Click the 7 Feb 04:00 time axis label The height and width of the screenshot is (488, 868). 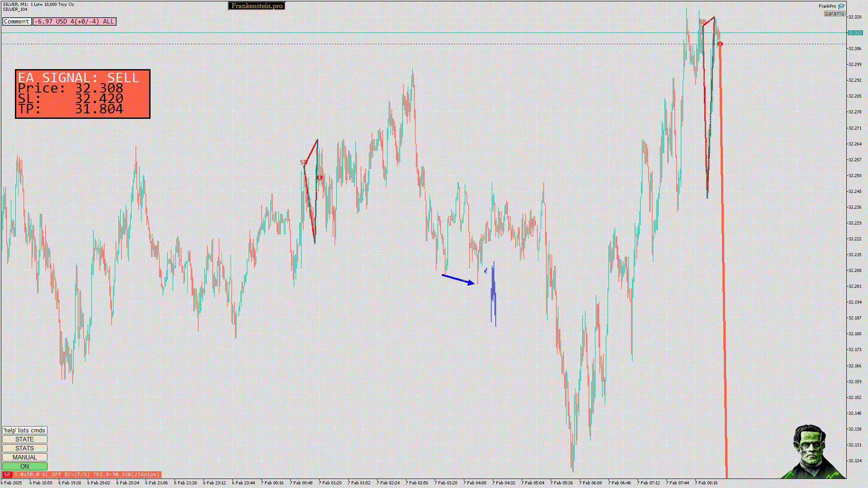coord(475,483)
